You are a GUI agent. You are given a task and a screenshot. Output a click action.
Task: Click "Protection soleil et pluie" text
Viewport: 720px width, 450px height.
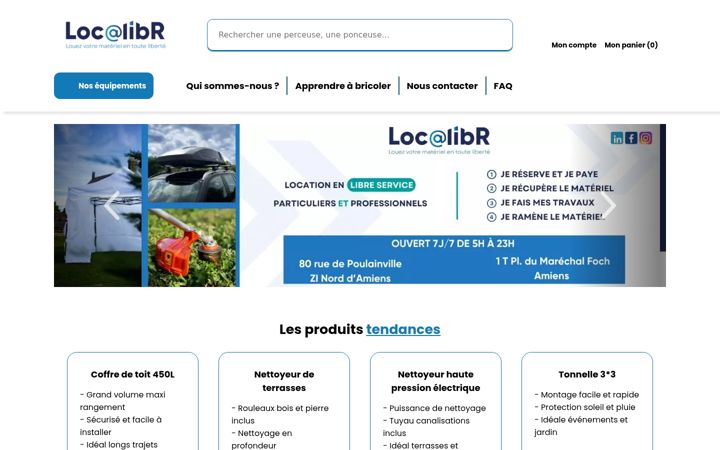588,407
